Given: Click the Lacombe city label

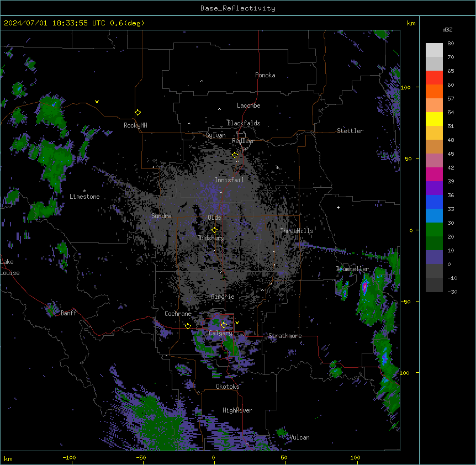Looking at the screenshot, I should [x=248, y=105].
